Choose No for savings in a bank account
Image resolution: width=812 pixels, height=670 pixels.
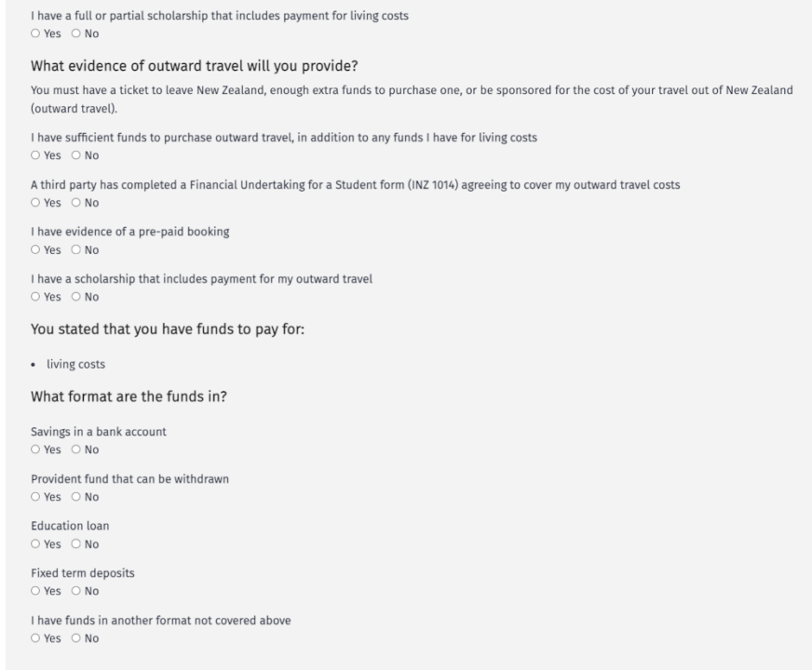(76, 450)
